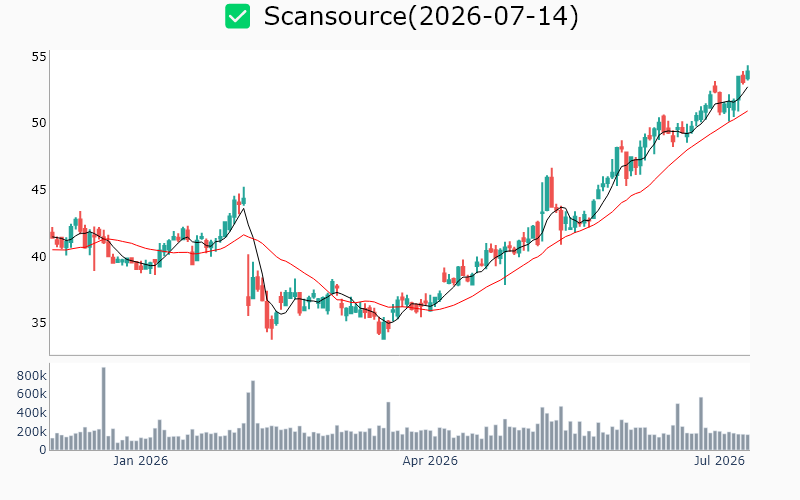800x500 pixels.
Task: Click the green checkmark icon beside Scansource
Action: click(237, 16)
